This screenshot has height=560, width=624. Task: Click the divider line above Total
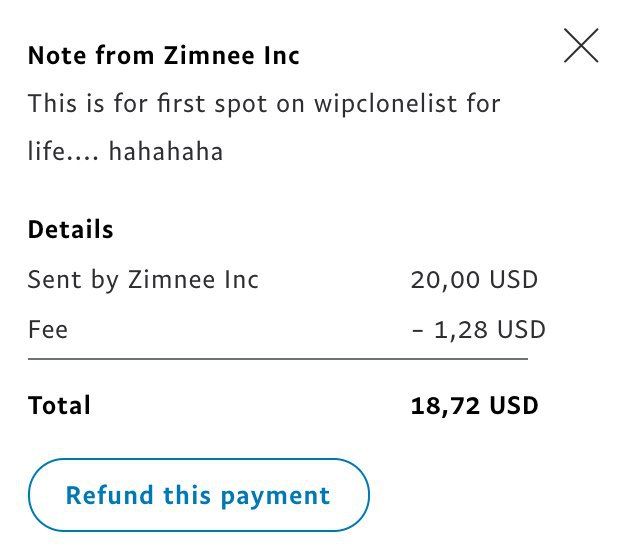[x=277, y=357]
